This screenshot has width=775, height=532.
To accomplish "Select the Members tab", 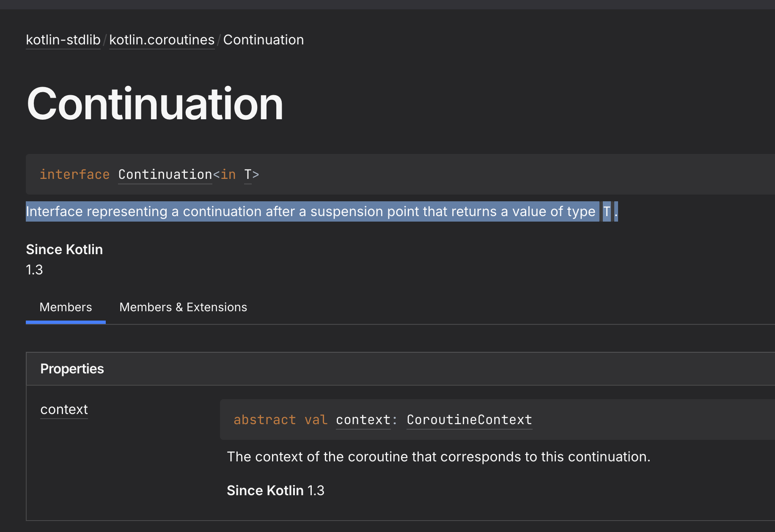I will [66, 307].
